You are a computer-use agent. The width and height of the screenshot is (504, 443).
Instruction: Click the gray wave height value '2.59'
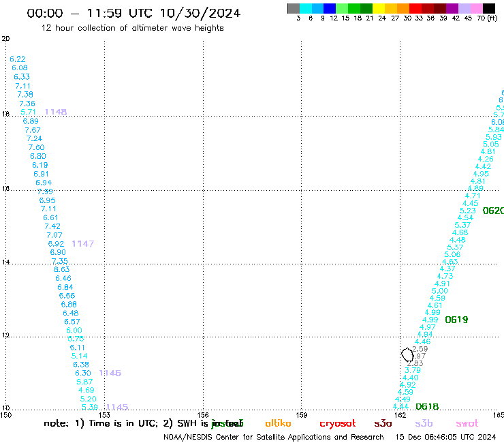point(420,349)
